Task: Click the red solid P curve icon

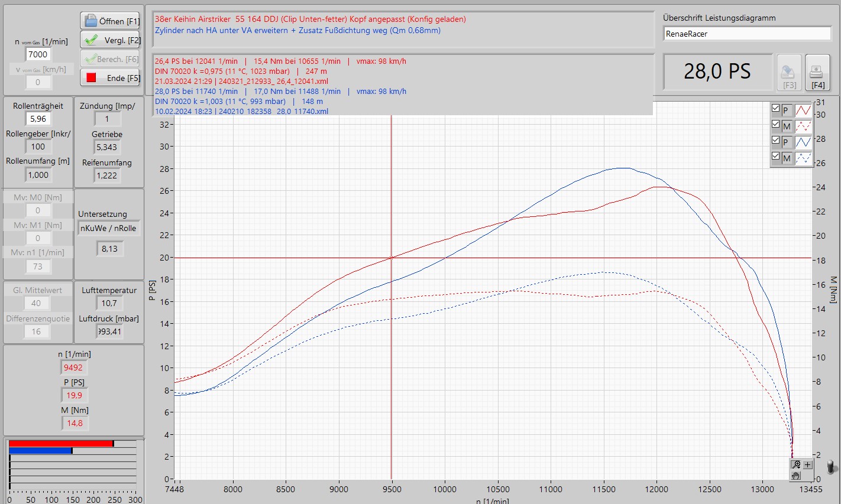Action: point(803,110)
